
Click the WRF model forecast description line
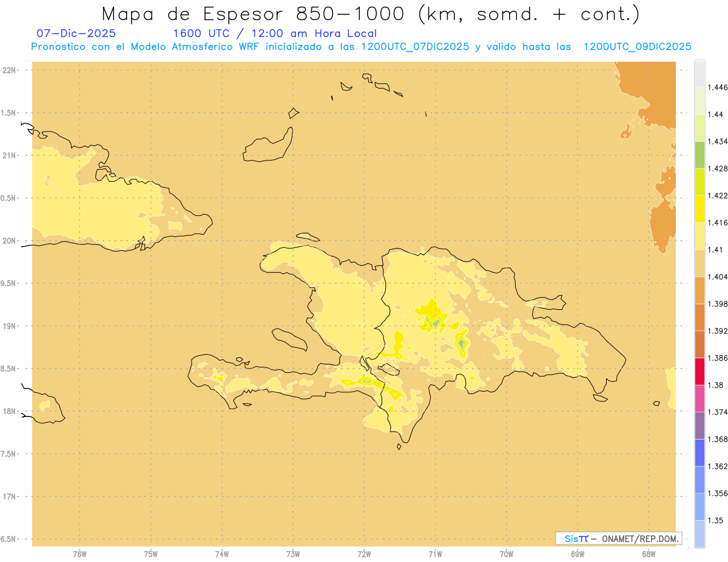[361, 47]
